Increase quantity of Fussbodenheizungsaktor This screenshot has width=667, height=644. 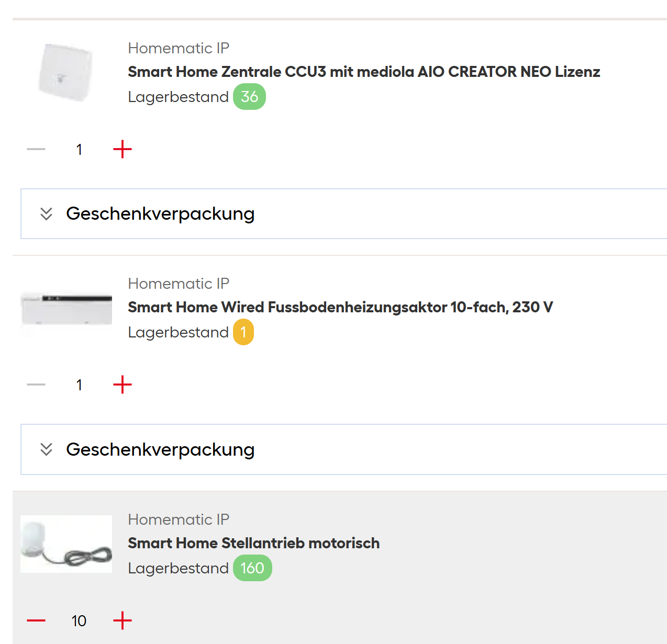[x=123, y=385]
